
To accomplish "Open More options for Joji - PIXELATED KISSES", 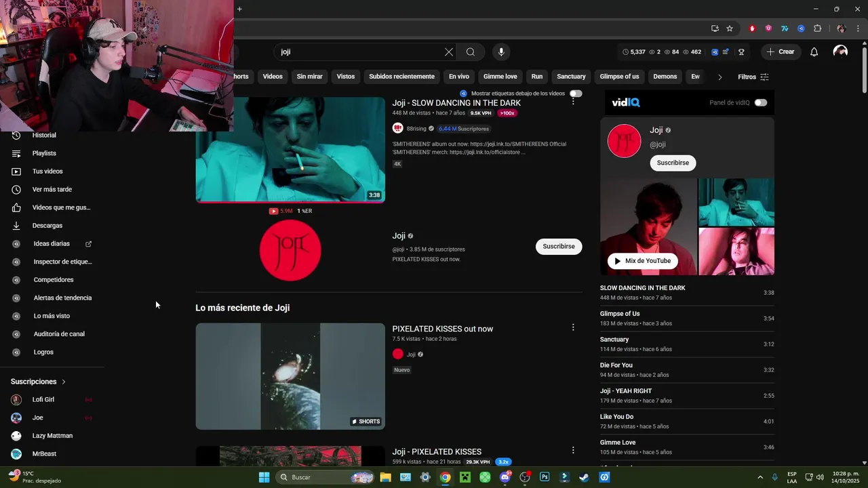I will pyautogui.click(x=573, y=450).
